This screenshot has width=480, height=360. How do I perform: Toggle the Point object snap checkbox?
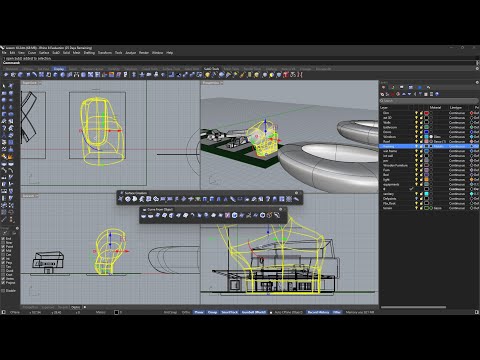click(x=3, y=247)
